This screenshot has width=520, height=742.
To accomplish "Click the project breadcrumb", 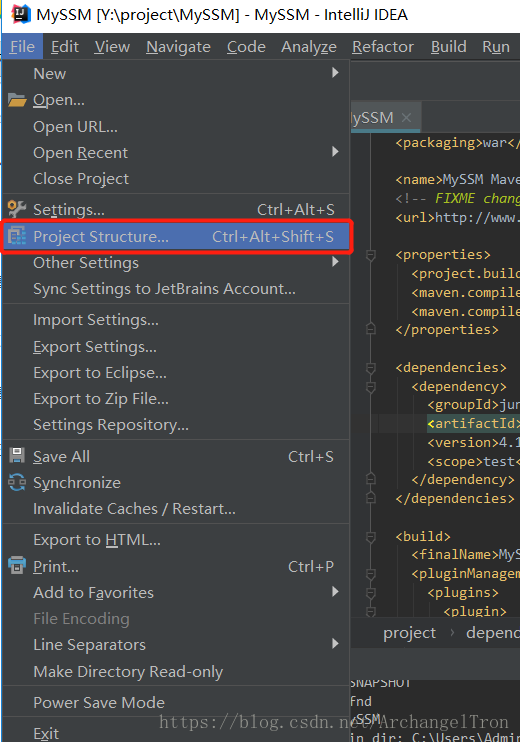I will [x=409, y=633].
